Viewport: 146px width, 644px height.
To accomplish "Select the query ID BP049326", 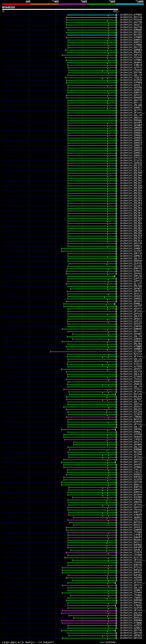I will tap(8, 7).
